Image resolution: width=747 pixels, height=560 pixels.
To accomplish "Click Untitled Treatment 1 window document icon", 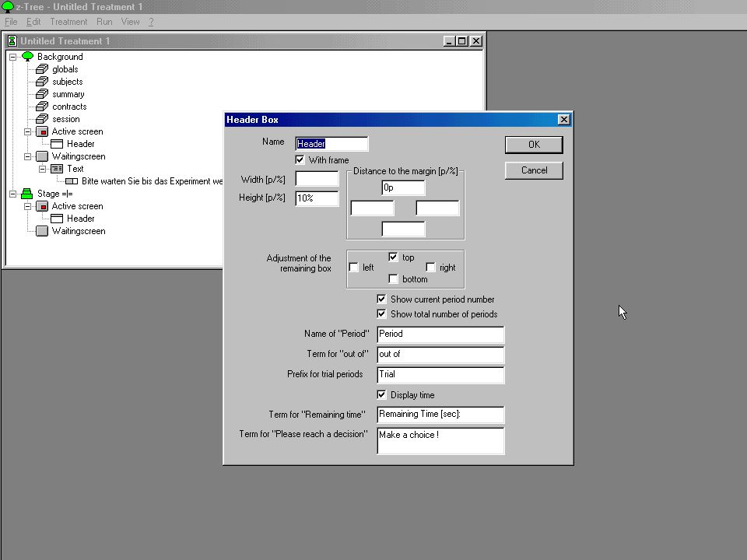I will (12, 41).
